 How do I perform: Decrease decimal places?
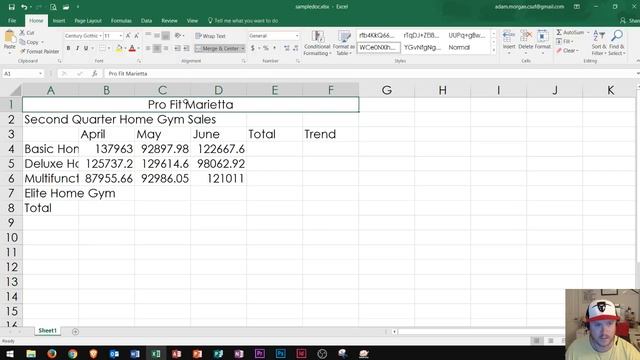(x=296, y=48)
